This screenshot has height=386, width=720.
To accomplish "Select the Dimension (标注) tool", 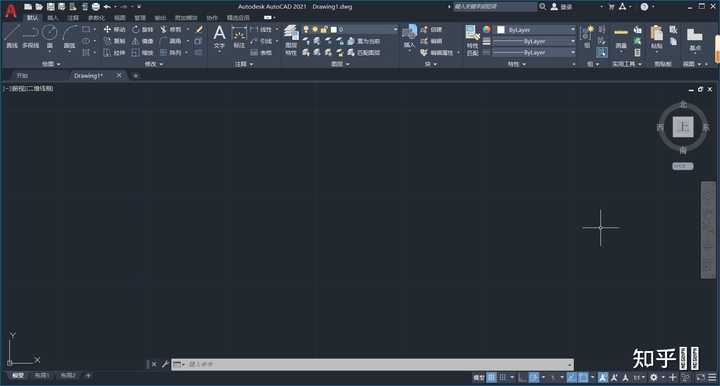I will (x=239, y=37).
